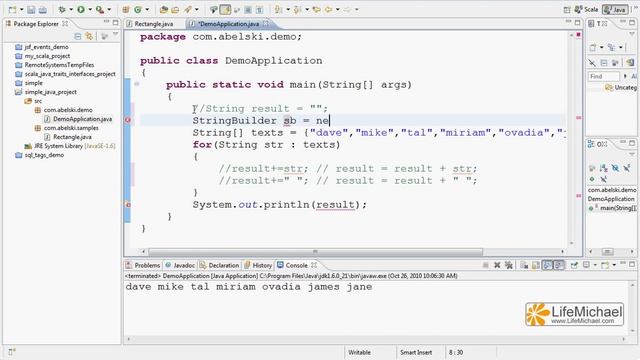
Task: Click the Next Annotation arrow icon
Action: tap(278, 9)
